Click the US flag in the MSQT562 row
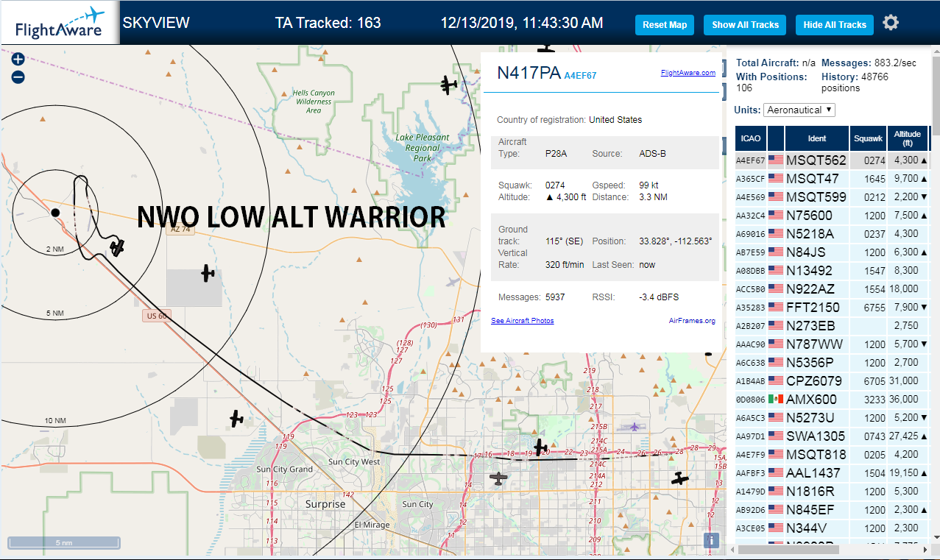 tap(776, 160)
